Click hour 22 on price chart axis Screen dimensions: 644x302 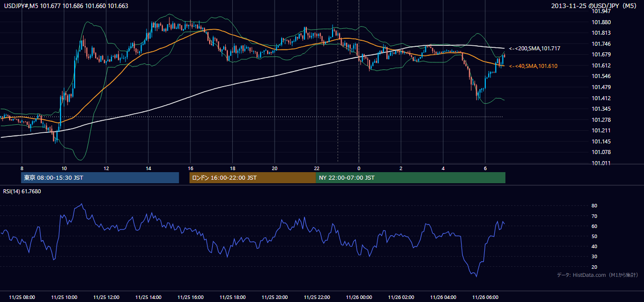316,168
